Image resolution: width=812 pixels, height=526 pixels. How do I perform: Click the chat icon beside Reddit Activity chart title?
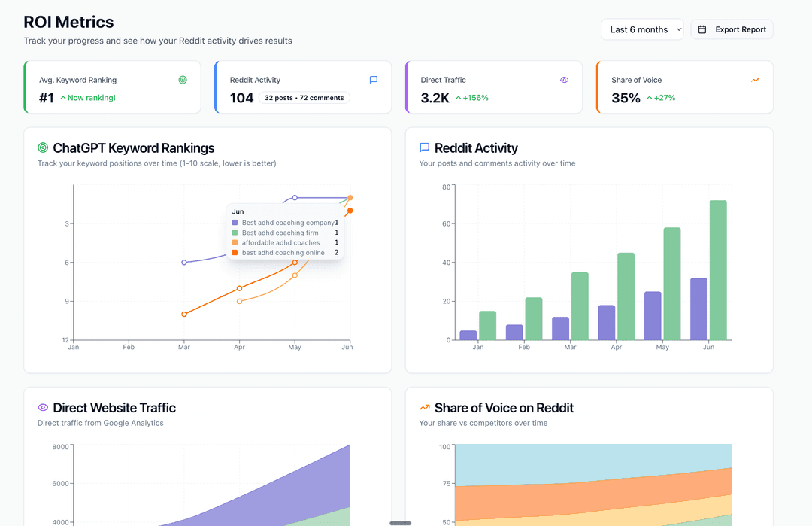click(x=424, y=147)
